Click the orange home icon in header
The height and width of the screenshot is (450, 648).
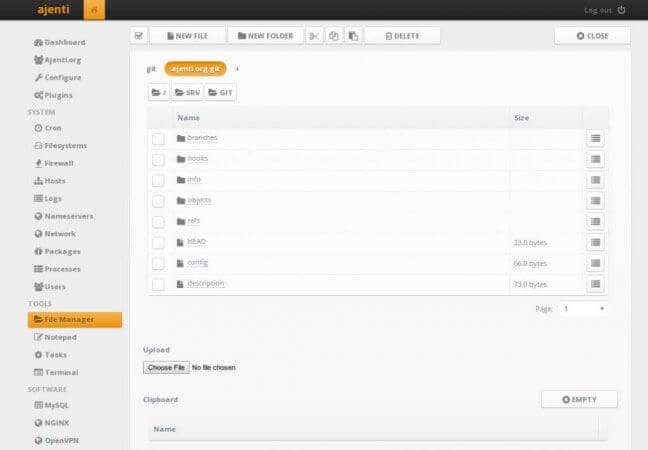coord(94,10)
